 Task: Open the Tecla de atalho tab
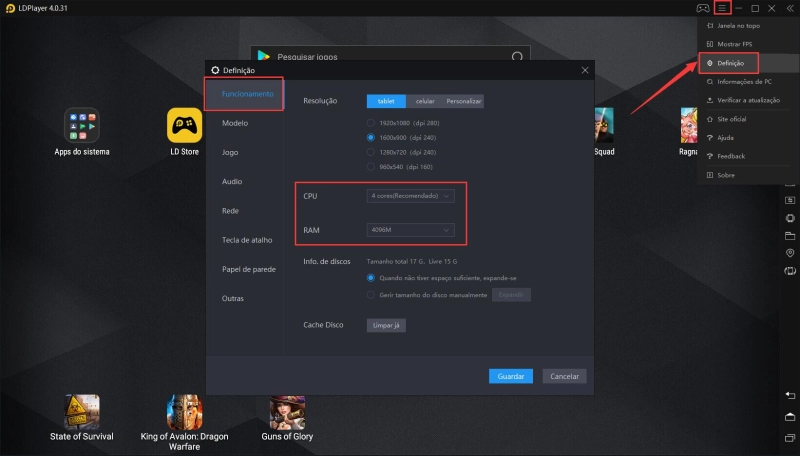coord(247,240)
